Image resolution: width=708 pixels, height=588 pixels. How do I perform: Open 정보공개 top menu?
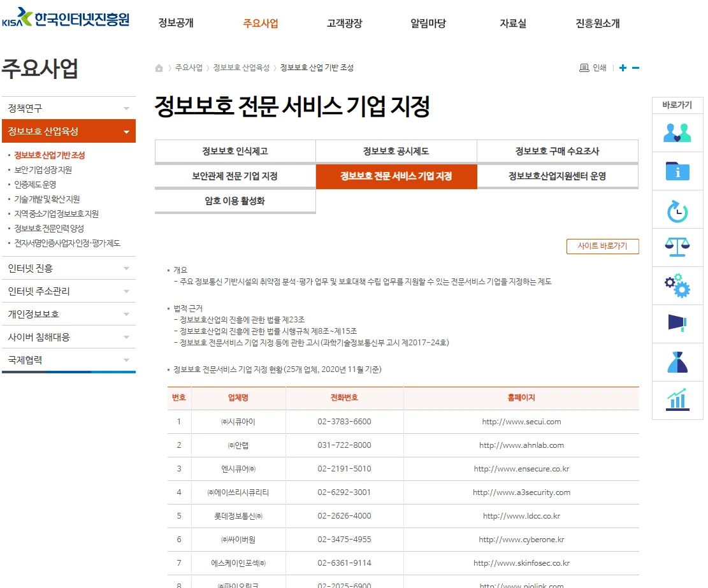point(176,23)
